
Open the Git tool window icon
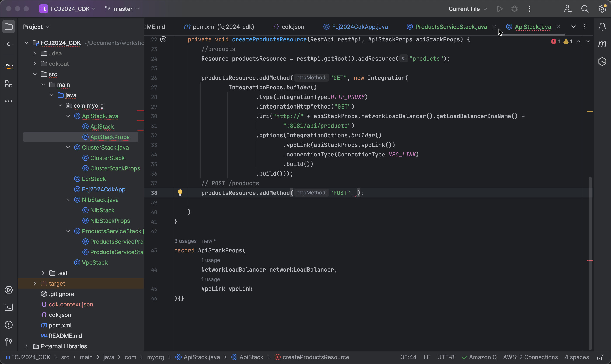point(9,342)
